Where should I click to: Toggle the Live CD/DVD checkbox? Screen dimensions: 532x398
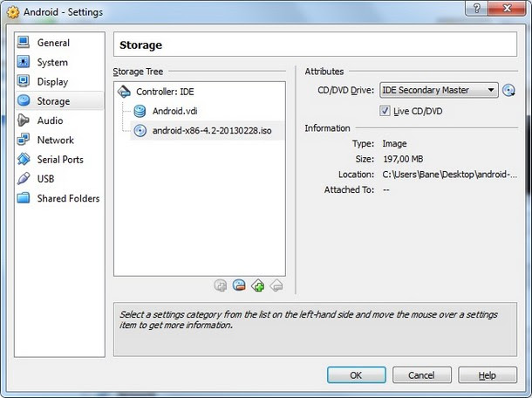(385, 111)
